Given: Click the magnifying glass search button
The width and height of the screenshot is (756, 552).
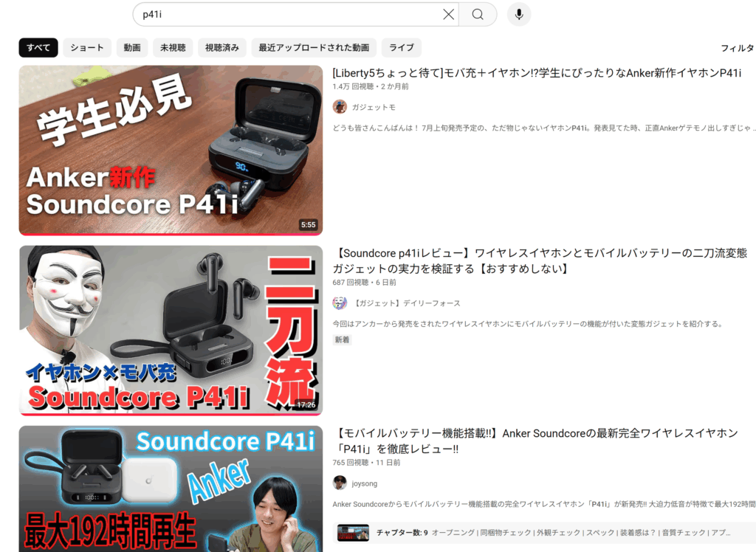Looking at the screenshot, I should (478, 15).
